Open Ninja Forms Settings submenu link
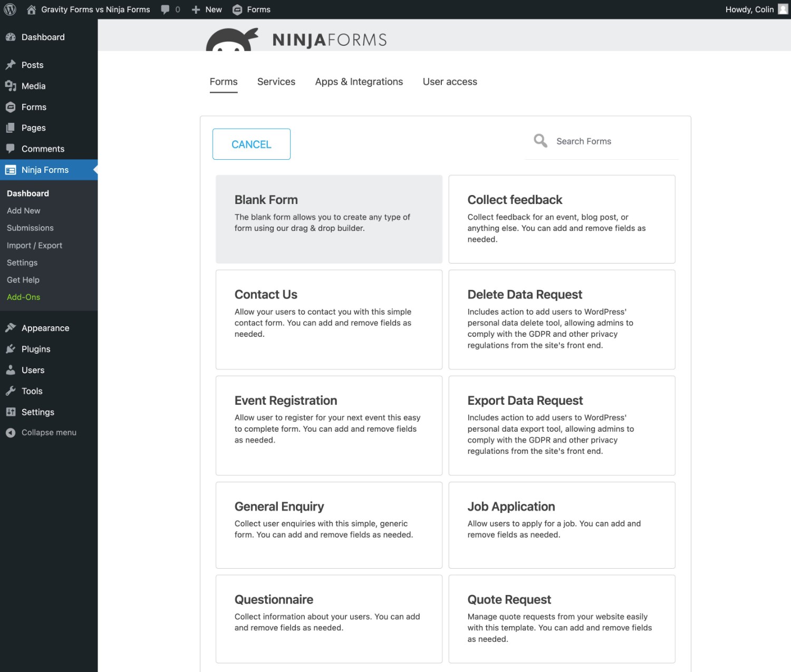The width and height of the screenshot is (791, 672). pyautogui.click(x=22, y=262)
